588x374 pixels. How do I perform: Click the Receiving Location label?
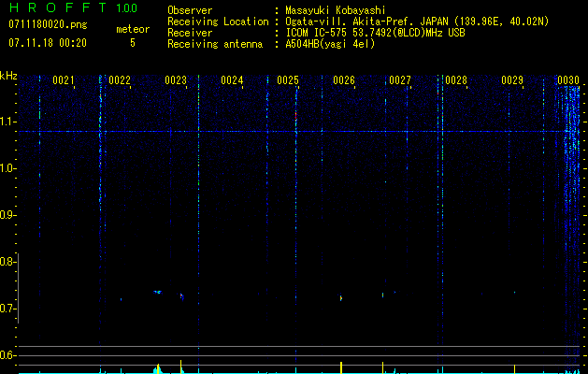tap(218, 22)
